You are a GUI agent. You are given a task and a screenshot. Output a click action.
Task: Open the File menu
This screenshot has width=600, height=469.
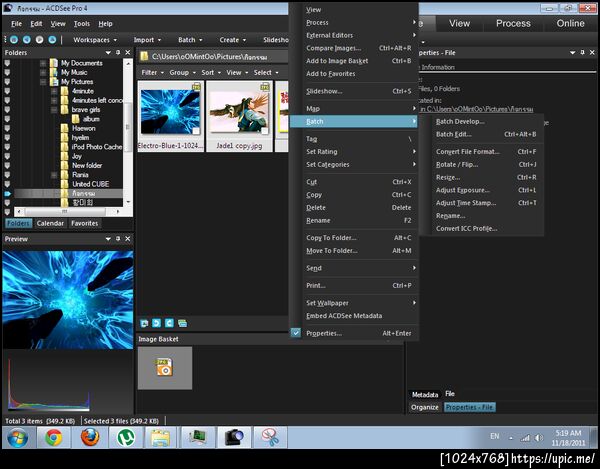tap(16, 24)
